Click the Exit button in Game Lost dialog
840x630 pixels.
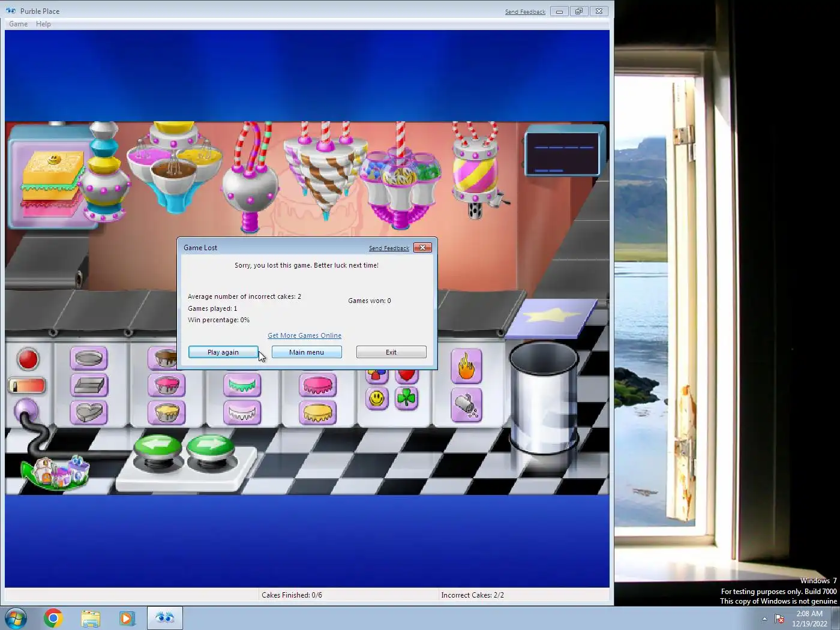click(391, 352)
